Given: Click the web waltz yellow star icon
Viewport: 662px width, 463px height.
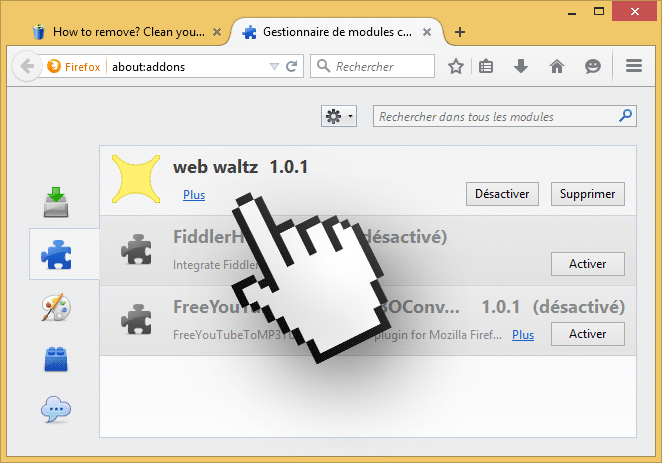Looking at the screenshot, I should click(136, 179).
